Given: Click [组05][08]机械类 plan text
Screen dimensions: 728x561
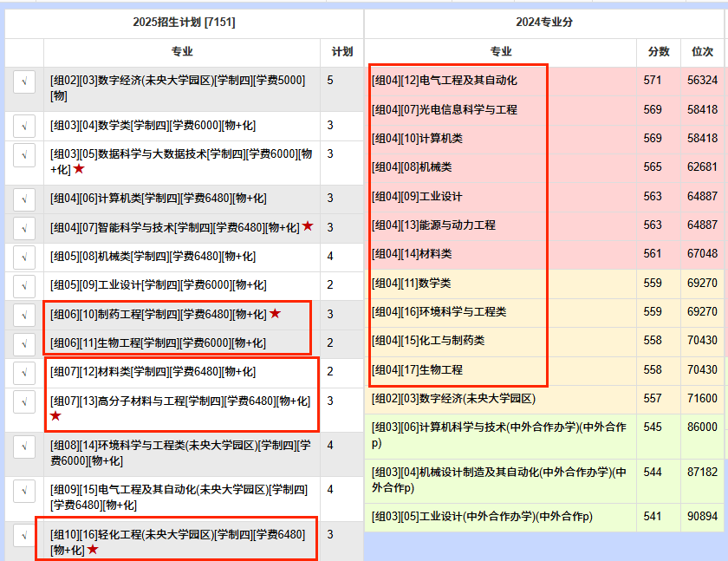Looking at the screenshot, I should point(153,257).
